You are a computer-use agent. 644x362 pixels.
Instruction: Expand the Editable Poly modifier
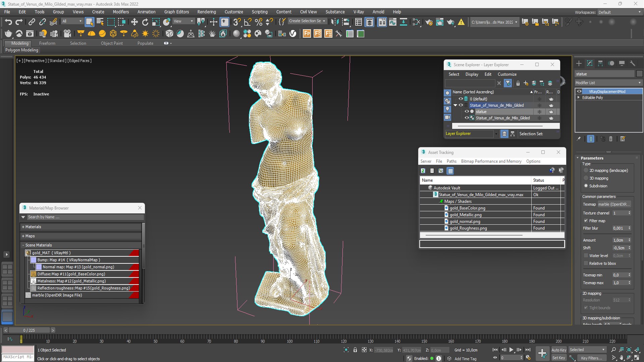click(579, 98)
